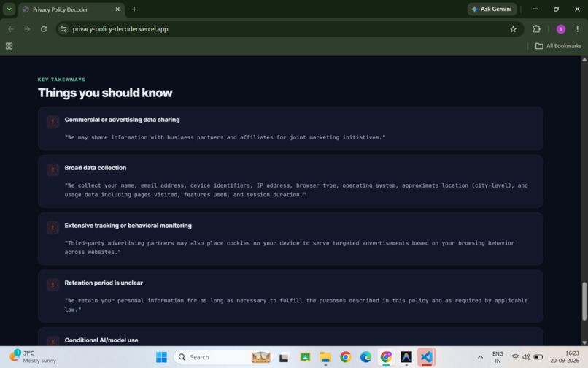Open the All Bookmarks folder

[x=558, y=46]
